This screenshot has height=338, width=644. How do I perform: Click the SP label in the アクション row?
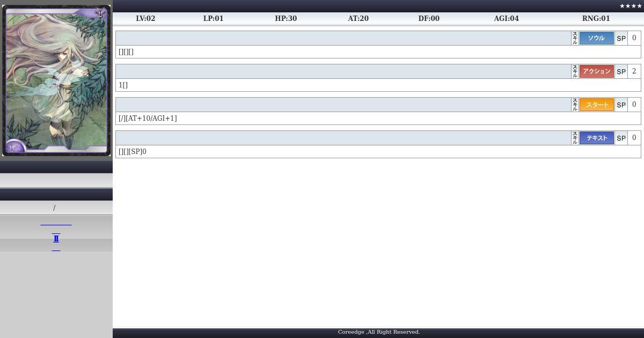[x=621, y=71]
